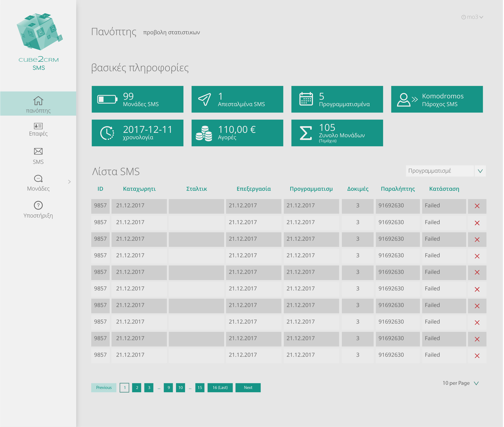Click the Μονάδες chat bubble icon
The height and width of the screenshot is (427, 504).
coord(38,179)
